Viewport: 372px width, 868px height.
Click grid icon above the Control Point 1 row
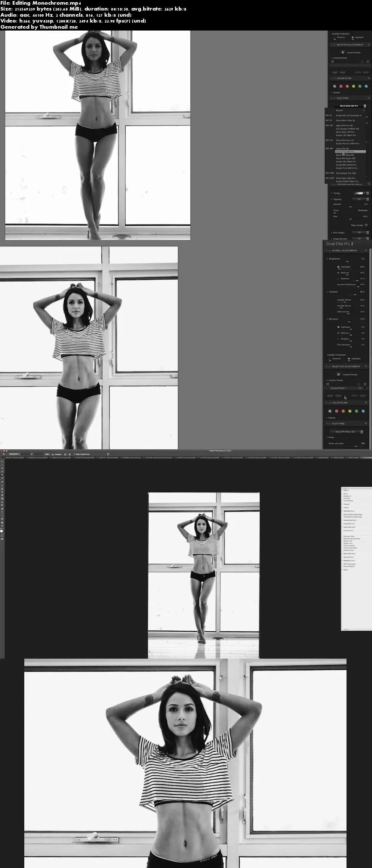(x=328, y=384)
